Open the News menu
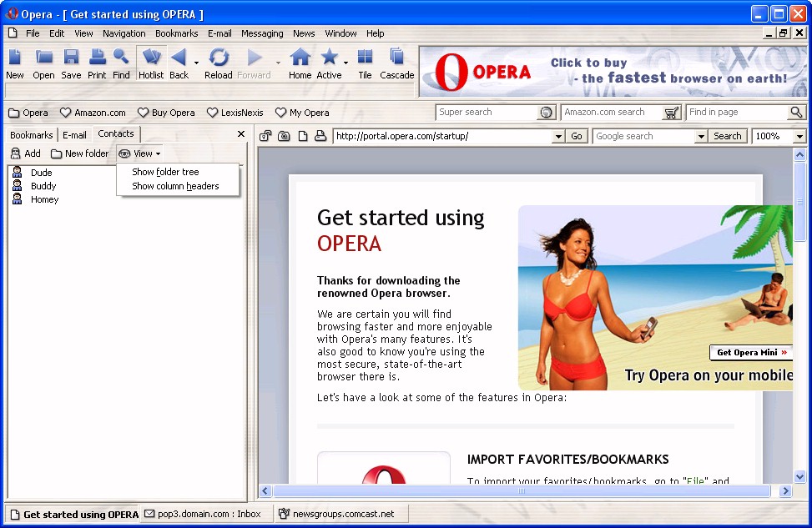Viewport: 812px width, 528px height. pyautogui.click(x=304, y=33)
